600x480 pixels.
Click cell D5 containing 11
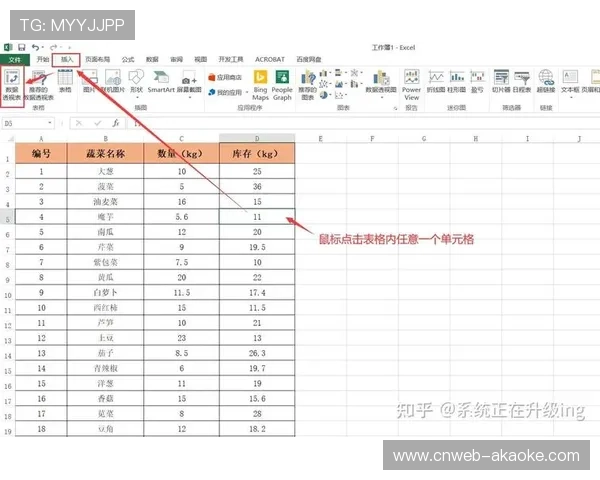pos(257,217)
